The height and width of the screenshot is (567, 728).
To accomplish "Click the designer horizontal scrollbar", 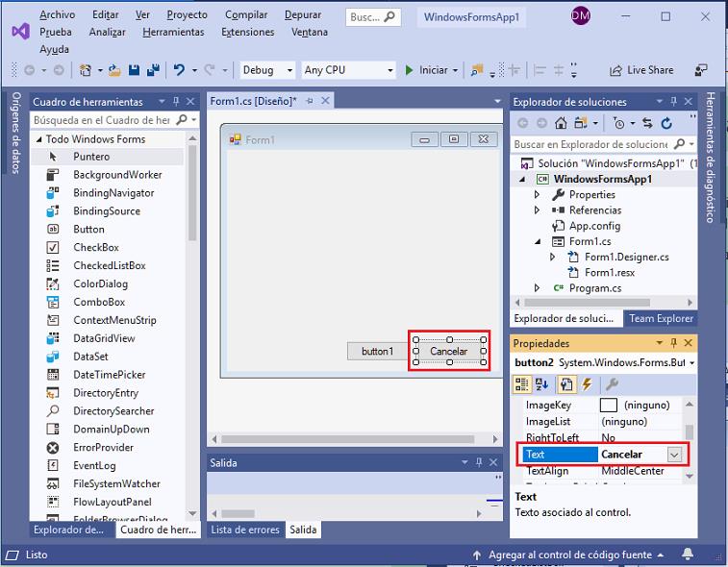I will (x=348, y=439).
